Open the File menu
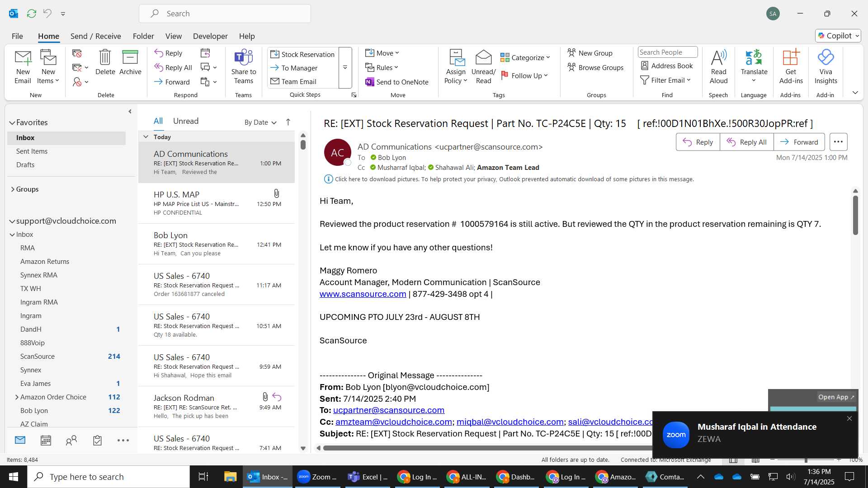 [x=17, y=36]
